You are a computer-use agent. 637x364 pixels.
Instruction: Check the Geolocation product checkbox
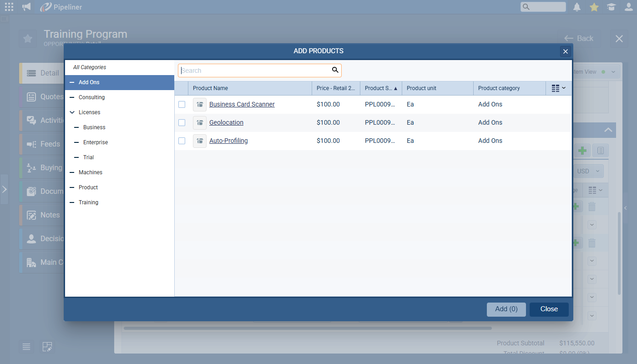point(182,123)
